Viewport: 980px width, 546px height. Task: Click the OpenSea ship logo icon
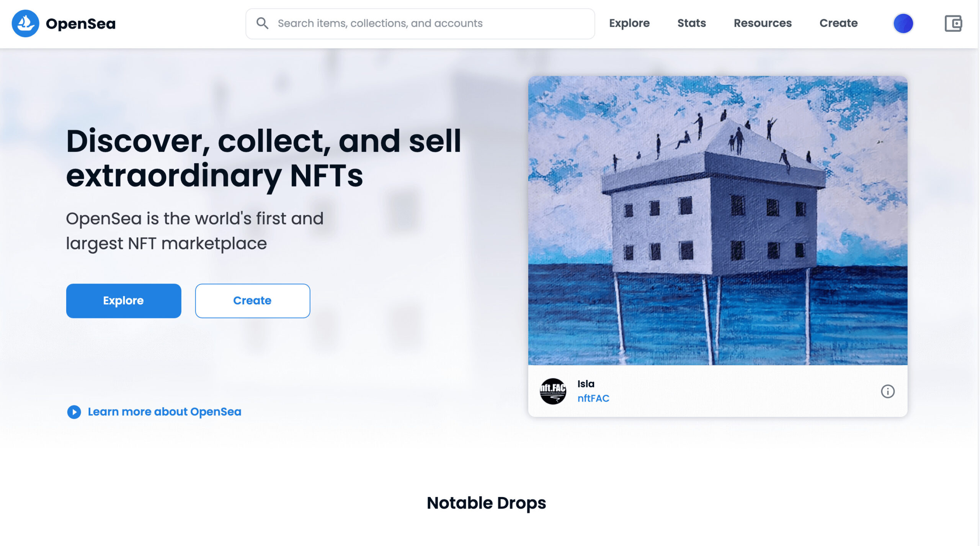click(x=25, y=23)
